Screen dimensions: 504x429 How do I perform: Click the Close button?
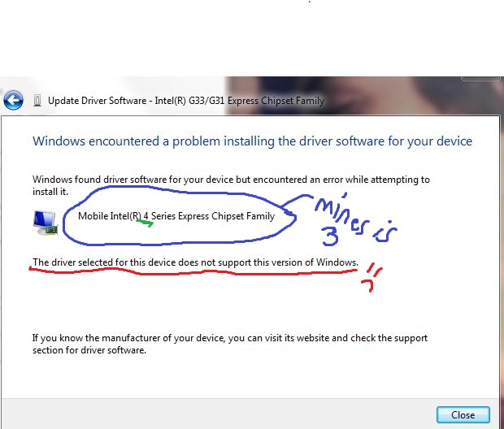pos(463,415)
